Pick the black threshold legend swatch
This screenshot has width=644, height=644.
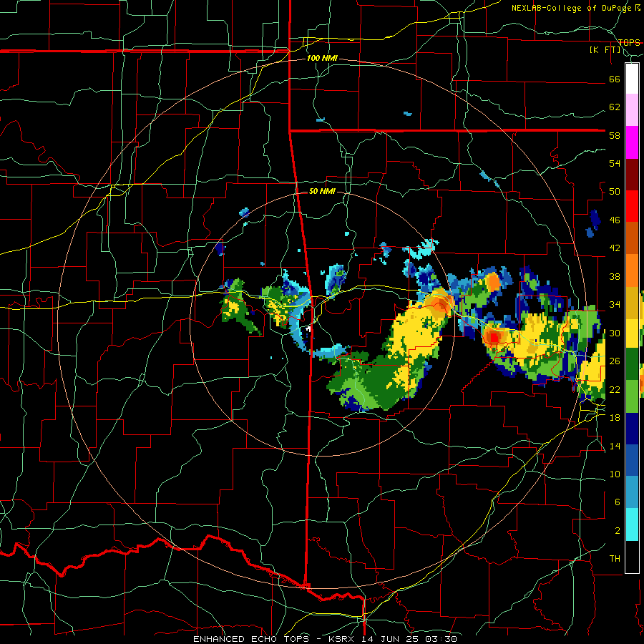(632, 557)
